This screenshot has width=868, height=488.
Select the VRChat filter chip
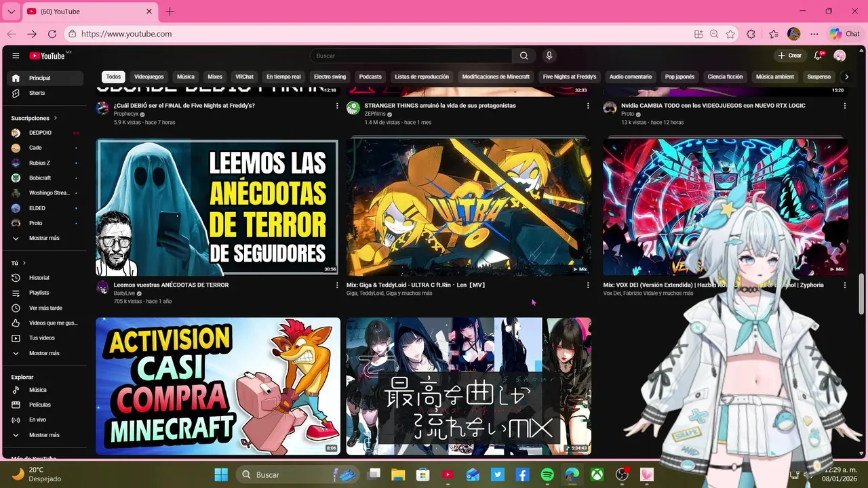[244, 77]
